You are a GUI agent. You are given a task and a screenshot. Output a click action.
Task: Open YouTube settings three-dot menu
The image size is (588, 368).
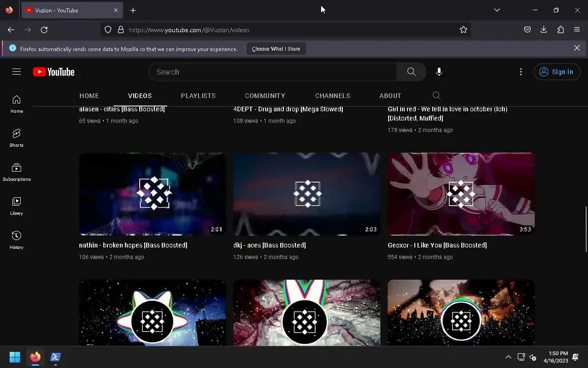(520, 72)
